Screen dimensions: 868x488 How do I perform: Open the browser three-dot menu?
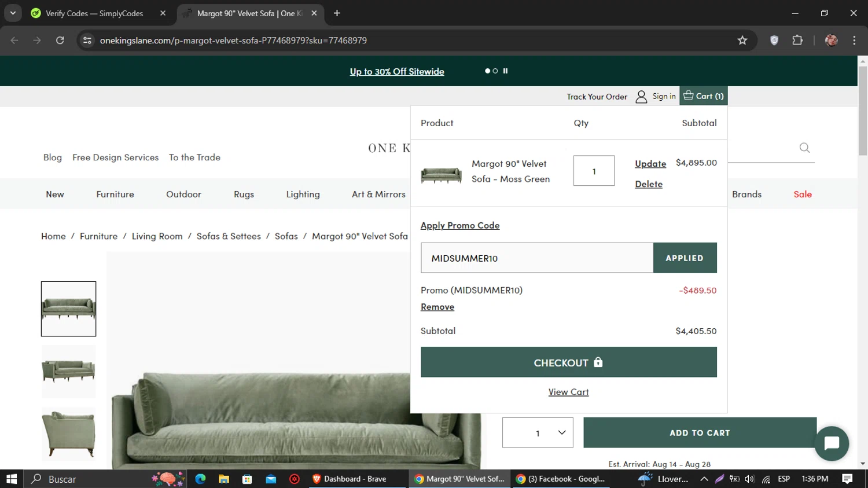coord(854,41)
